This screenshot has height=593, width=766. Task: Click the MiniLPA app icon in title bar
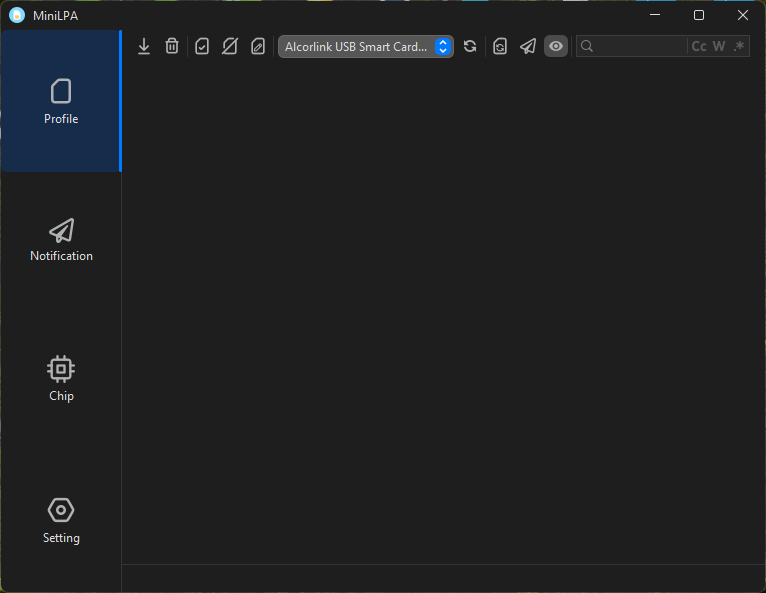point(17,15)
